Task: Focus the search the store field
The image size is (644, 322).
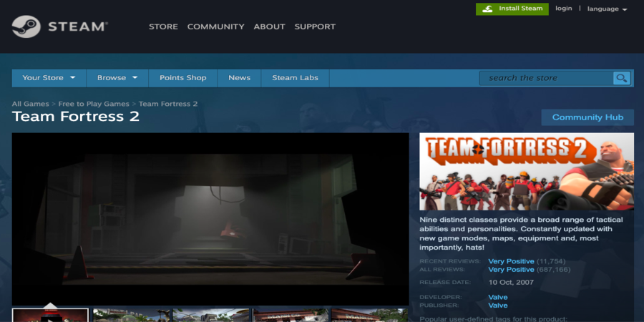Action: [x=546, y=78]
